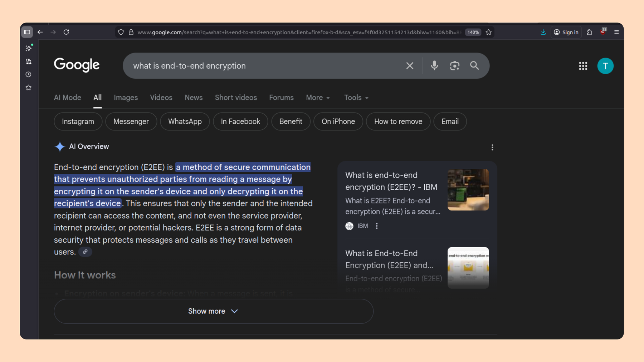This screenshot has height=362, width=644.
Task: Switch to Images tab
Action: pos(126,98)
